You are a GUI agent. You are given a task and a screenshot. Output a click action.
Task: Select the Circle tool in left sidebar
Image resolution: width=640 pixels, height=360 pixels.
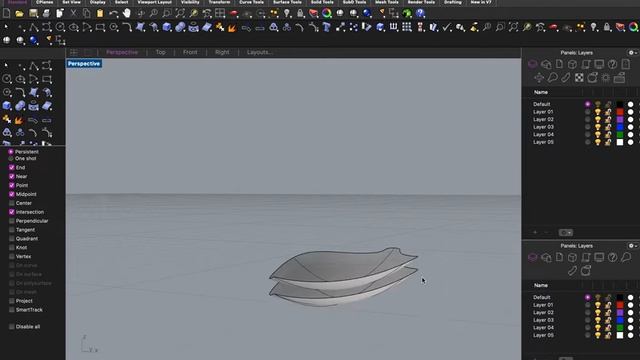click(x=7, y=79)
